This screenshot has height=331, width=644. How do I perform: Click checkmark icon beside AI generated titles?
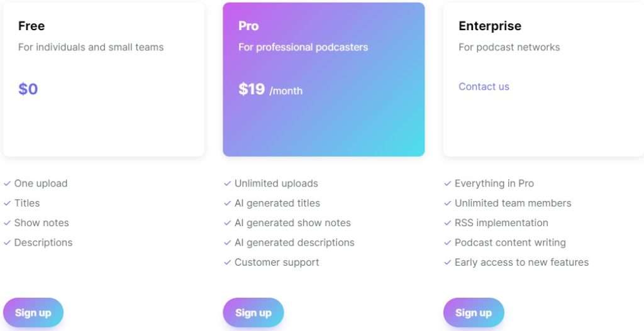click(227, 203)
